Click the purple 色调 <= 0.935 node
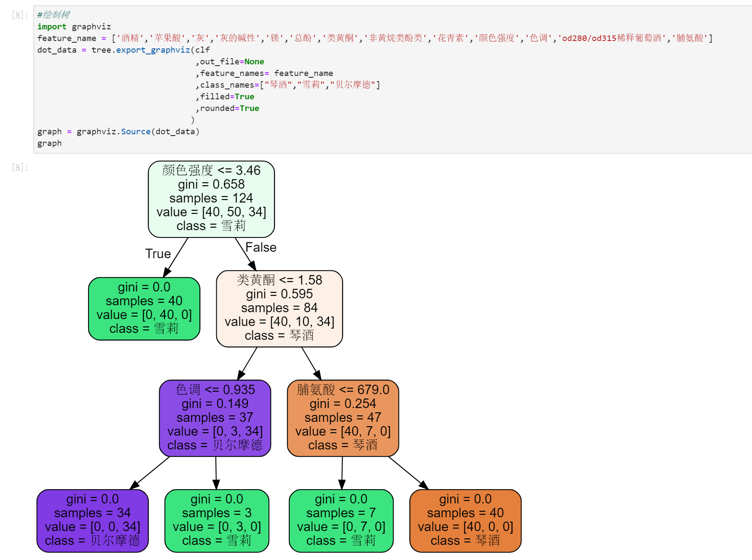Image resolution: width=752 pixels, height=560 pixels. (215, 417)
